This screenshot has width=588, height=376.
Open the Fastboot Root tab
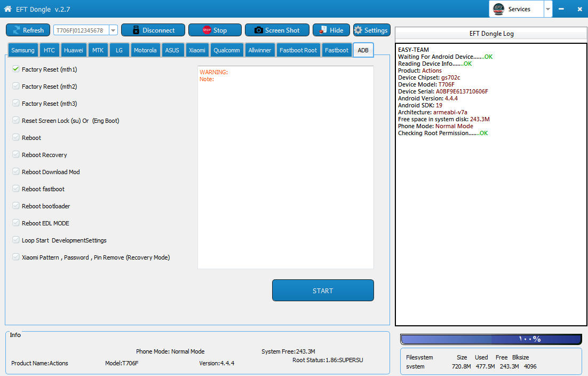pos(298,50)
